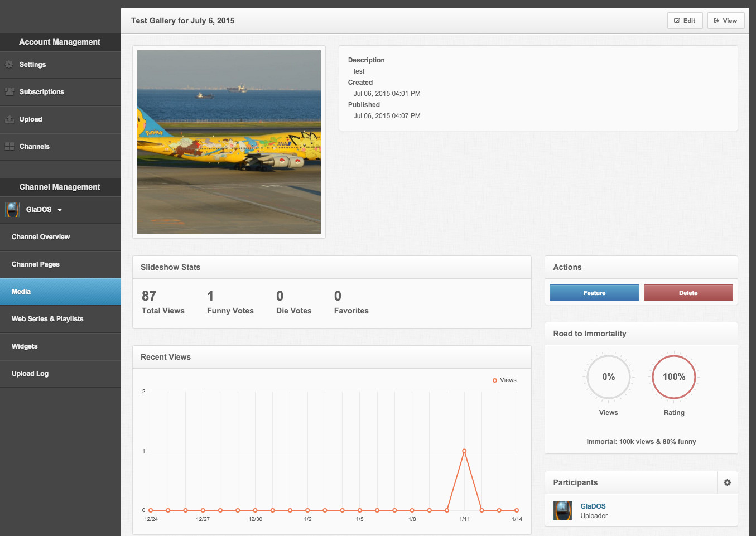Open the Channels menu item
This screenshot has height=536, width=756.
[60, 147]
